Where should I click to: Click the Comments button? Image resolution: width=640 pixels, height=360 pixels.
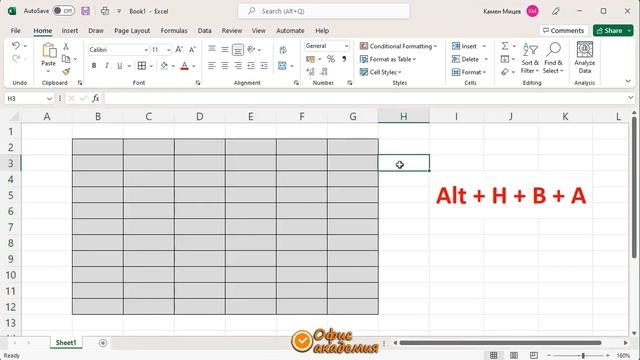(x=563, y=31)
